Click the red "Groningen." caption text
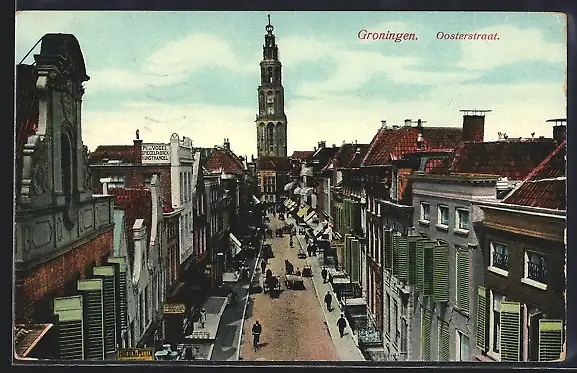Image resolution: width=577 pixels, height=373 pixels. (387, 35)
